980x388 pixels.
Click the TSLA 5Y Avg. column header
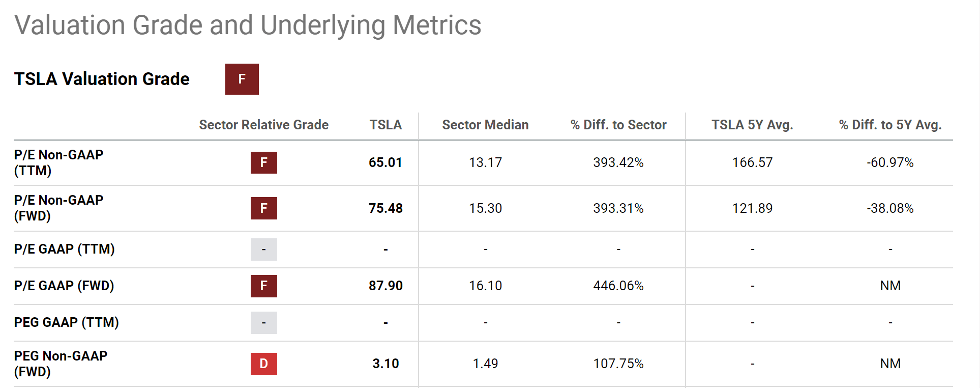(752, 125)
